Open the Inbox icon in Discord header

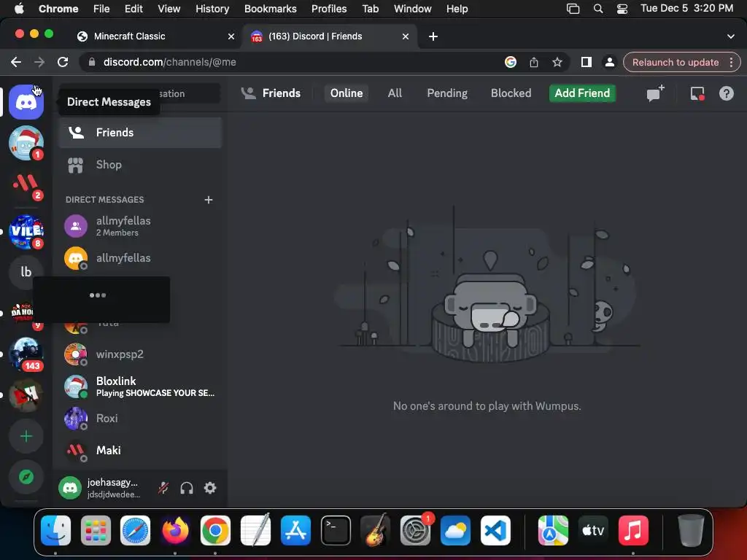[x=697, y=93]
